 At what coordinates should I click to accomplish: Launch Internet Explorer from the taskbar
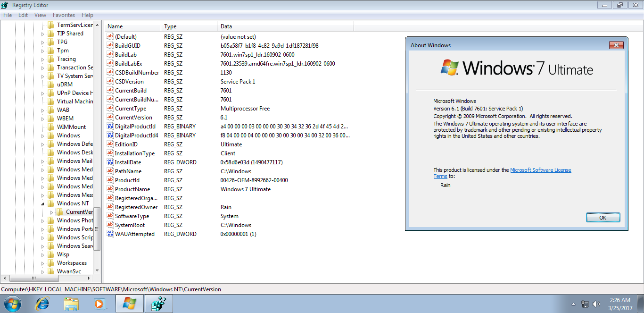pos(42,304)
